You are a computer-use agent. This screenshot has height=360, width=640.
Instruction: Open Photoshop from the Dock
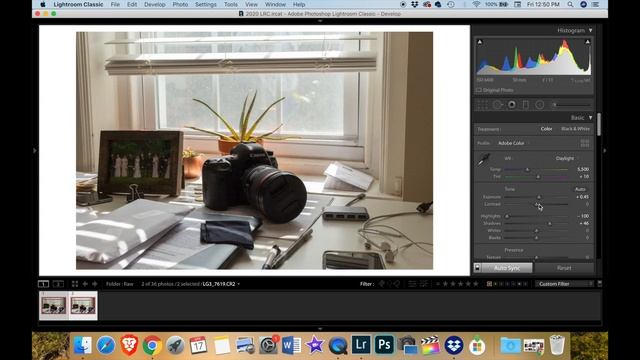[x=384, y=344]
